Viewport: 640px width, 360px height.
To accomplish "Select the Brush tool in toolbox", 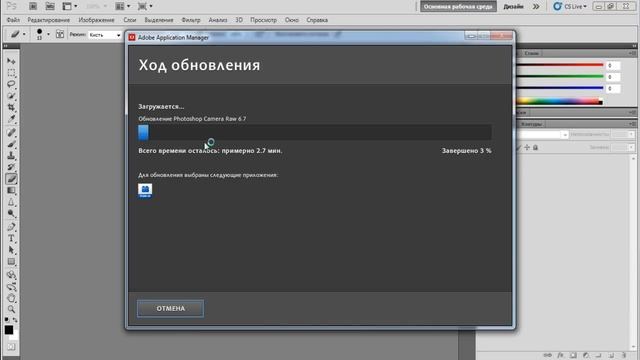I will tap(11, 144).
